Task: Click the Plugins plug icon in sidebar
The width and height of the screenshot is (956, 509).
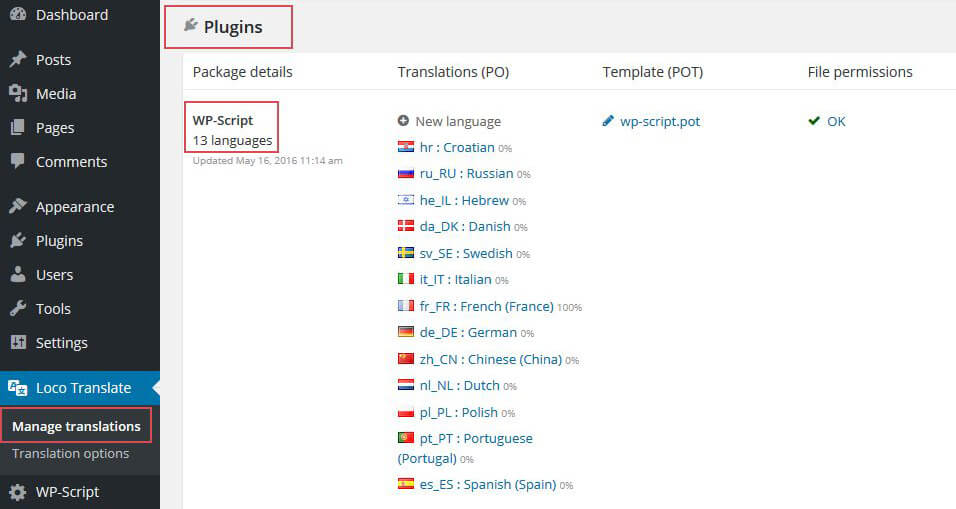Action: (x=18, y=240)
